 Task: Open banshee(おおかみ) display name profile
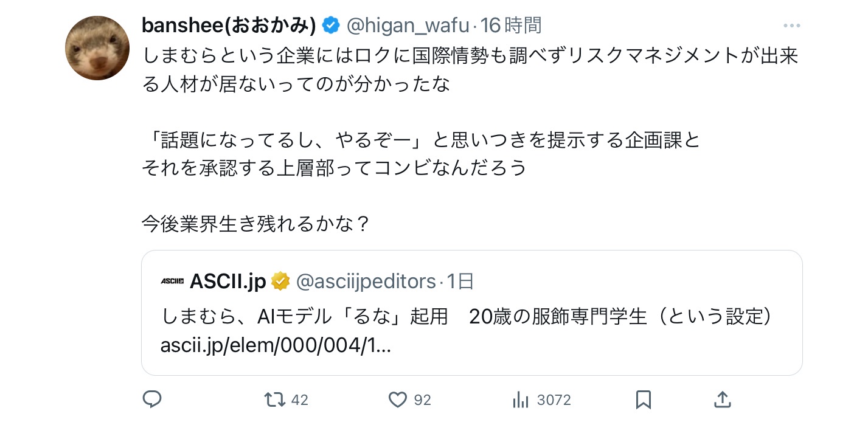pos(229,26)
